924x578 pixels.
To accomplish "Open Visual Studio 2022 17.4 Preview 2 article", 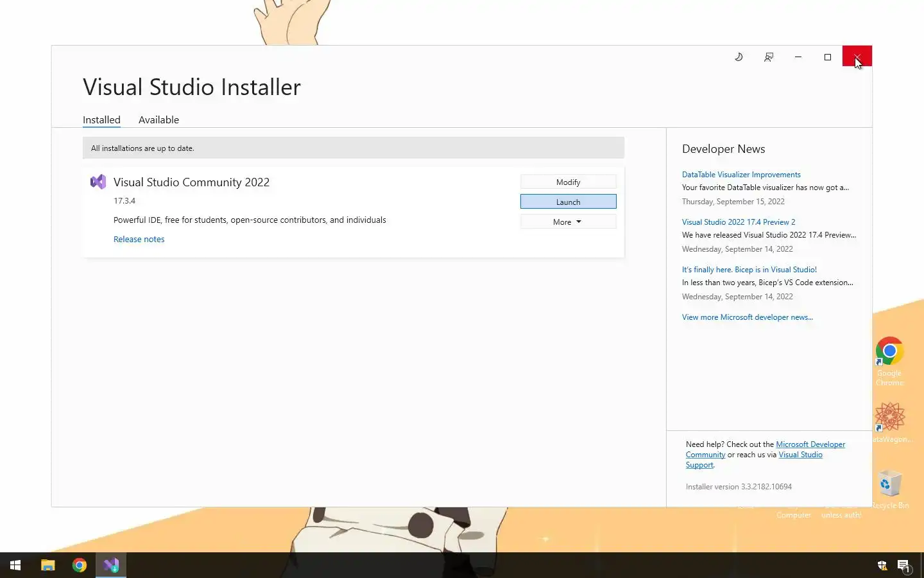I will point(739,222).
